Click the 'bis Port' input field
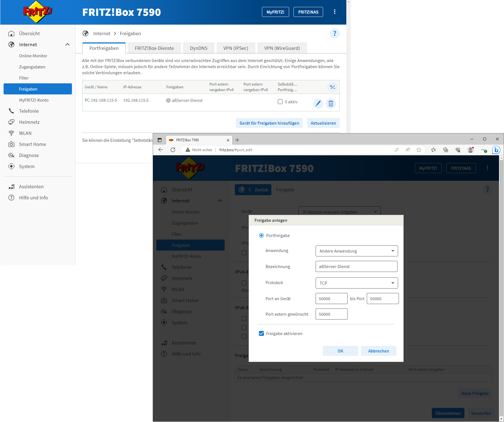Image resolution: width=504 pixels, height=422 pixels. coord(383,299)
